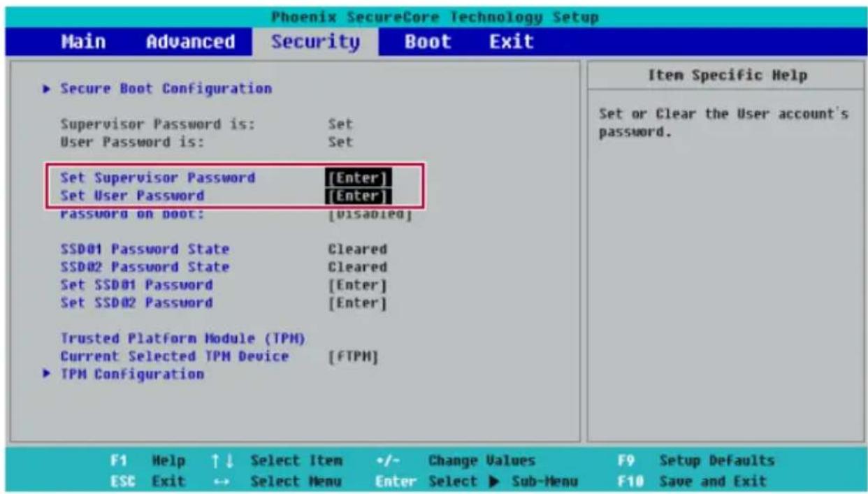
Task: Open the Advanced menu tab
Action: [191, 42]
